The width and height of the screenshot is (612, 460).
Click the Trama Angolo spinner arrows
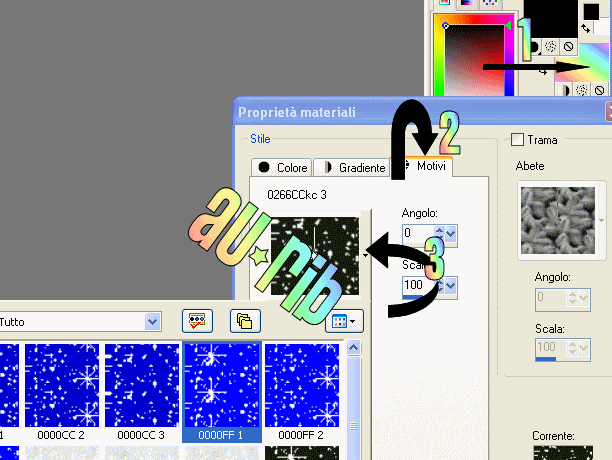(573, 299)
